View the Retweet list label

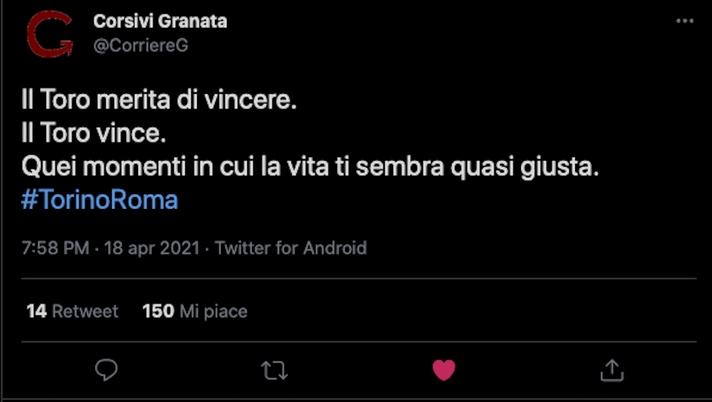[85, 311]
